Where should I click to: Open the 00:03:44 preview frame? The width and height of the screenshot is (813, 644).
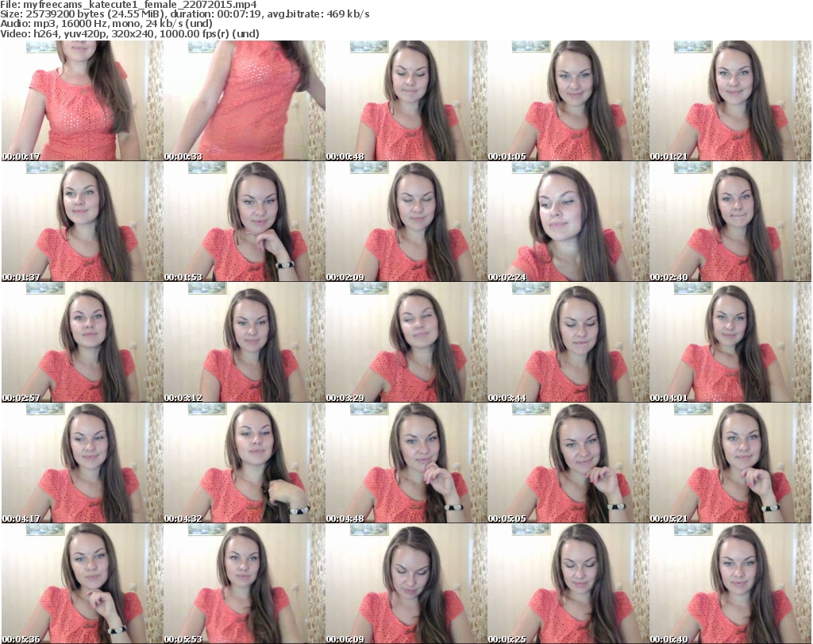568,342
